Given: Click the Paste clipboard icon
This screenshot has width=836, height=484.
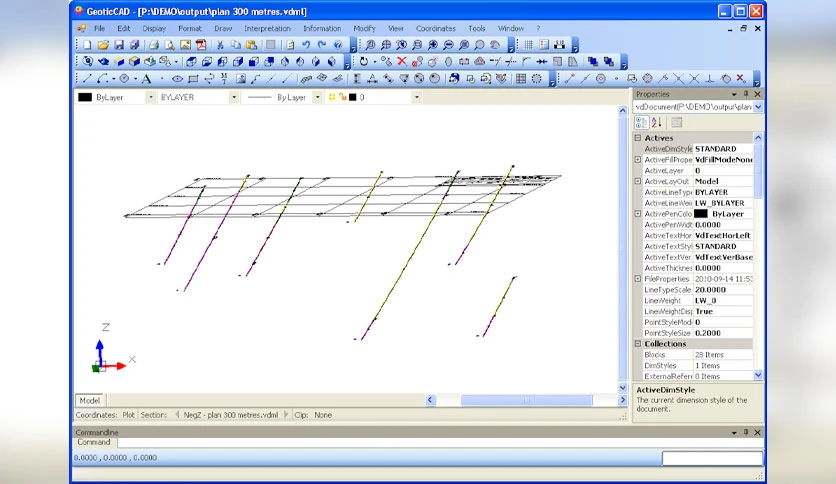Looking at the screenshot, I should (x=252, y=45).
